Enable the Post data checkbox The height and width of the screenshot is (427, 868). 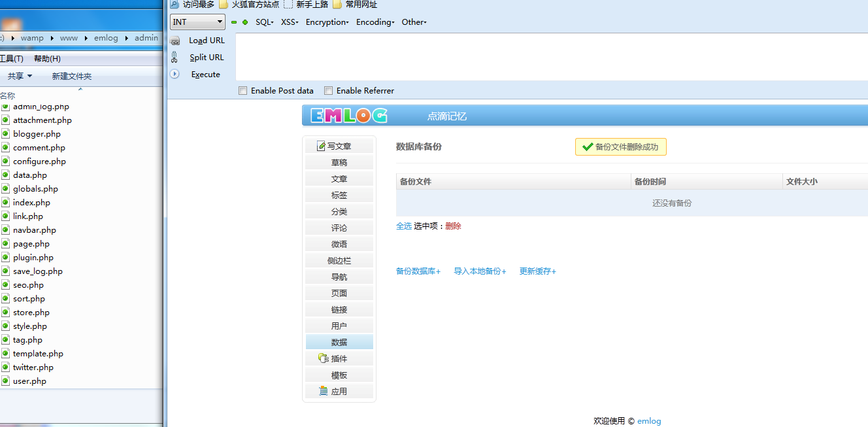click(243, 91)
